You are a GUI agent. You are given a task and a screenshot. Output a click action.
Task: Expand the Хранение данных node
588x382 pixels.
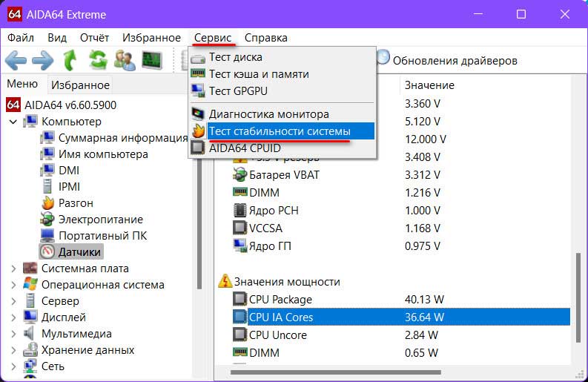tap(13, 350)
